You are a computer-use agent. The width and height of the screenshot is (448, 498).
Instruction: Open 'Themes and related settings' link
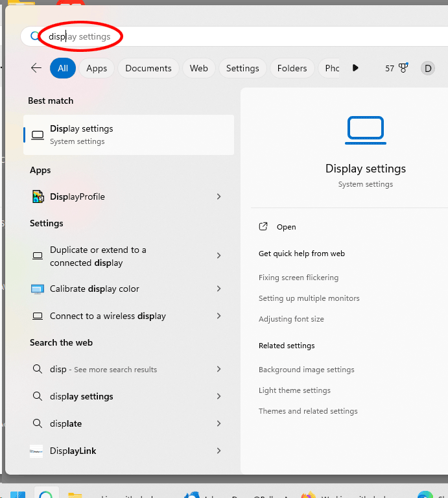[x=308, y=411]
